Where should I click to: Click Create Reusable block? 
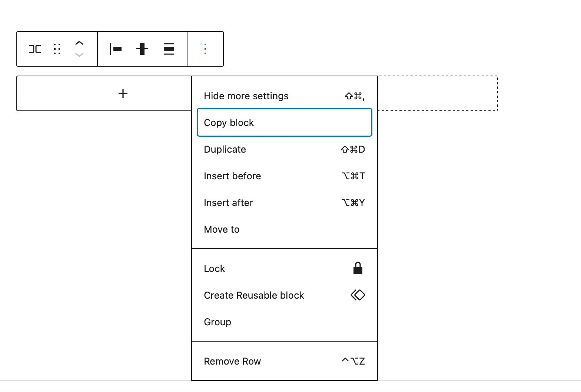pyautogui.click(x=284, y=295)
